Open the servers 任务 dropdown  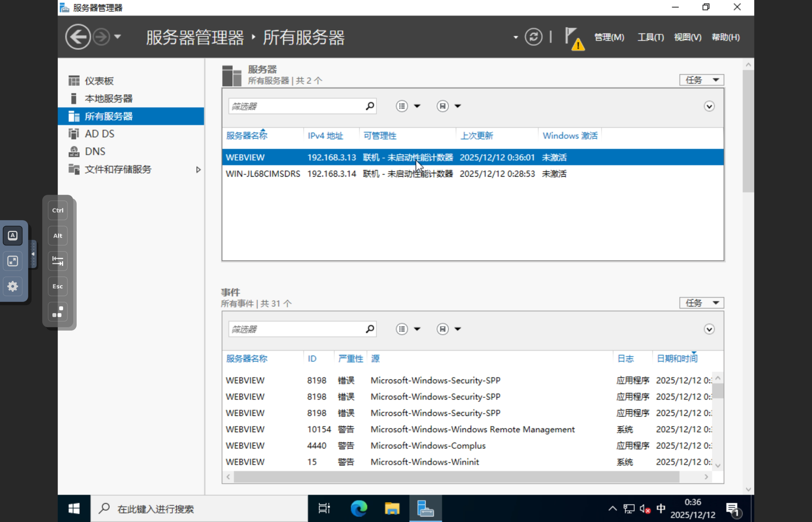coord(701,80)
